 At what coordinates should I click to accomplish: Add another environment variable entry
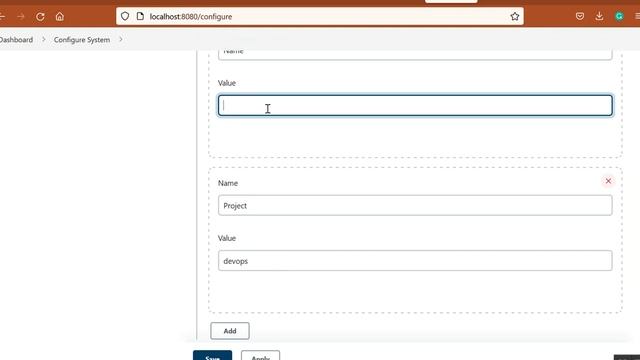tap(230, 331)
